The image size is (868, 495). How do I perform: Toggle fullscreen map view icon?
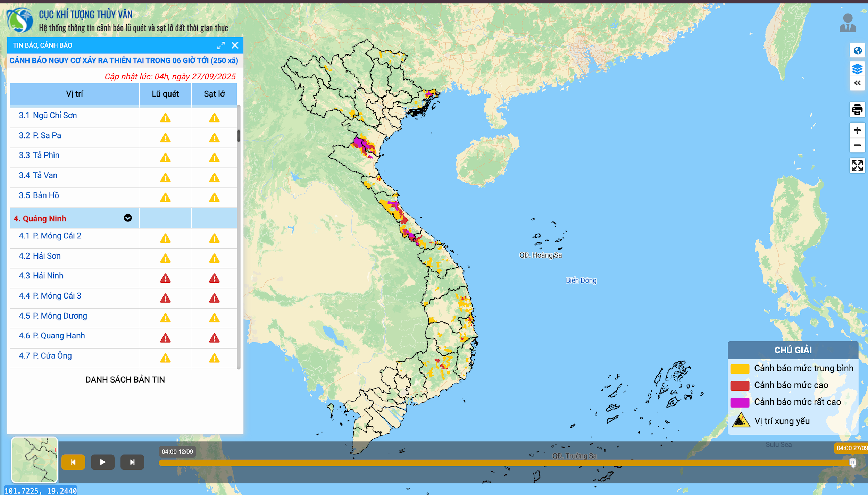pyautogui.click(x=857, y=166)
